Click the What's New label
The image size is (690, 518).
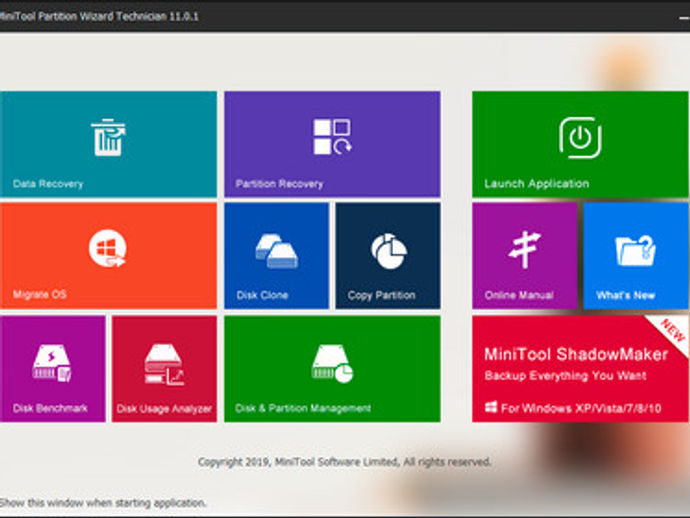626,295
